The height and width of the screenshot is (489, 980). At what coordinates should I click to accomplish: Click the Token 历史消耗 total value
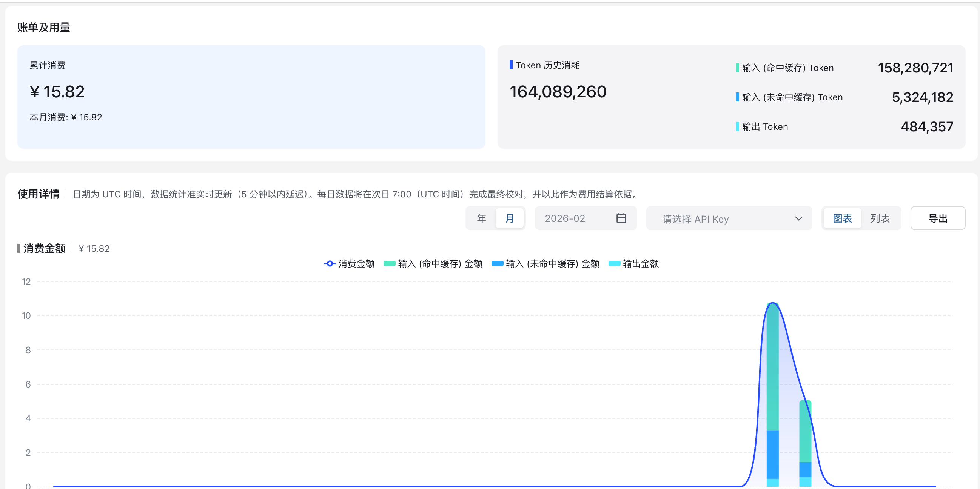coord(558,92)
